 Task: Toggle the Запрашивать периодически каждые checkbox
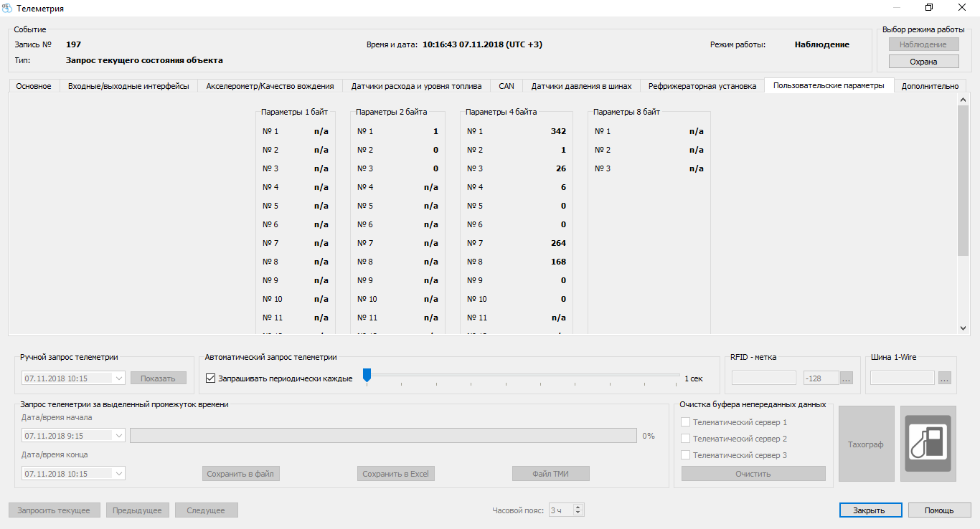[x=211, y=378]
